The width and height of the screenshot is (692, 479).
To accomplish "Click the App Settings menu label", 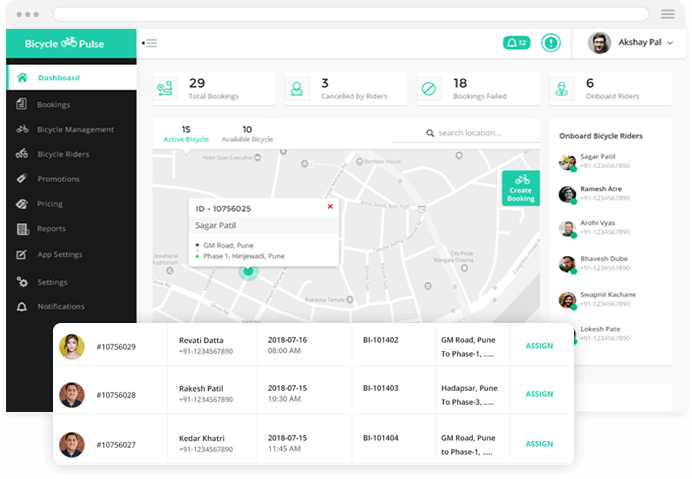I will point(60,254).
